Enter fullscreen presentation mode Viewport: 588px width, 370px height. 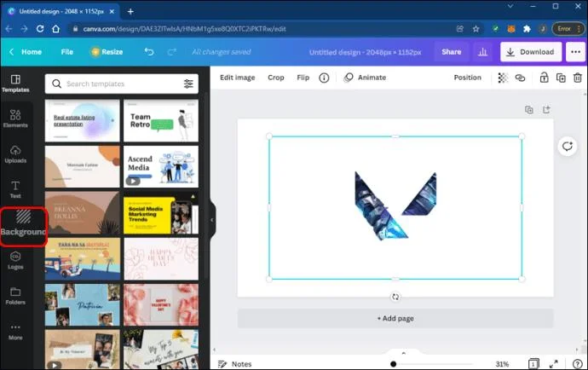[x=554, y=364]
